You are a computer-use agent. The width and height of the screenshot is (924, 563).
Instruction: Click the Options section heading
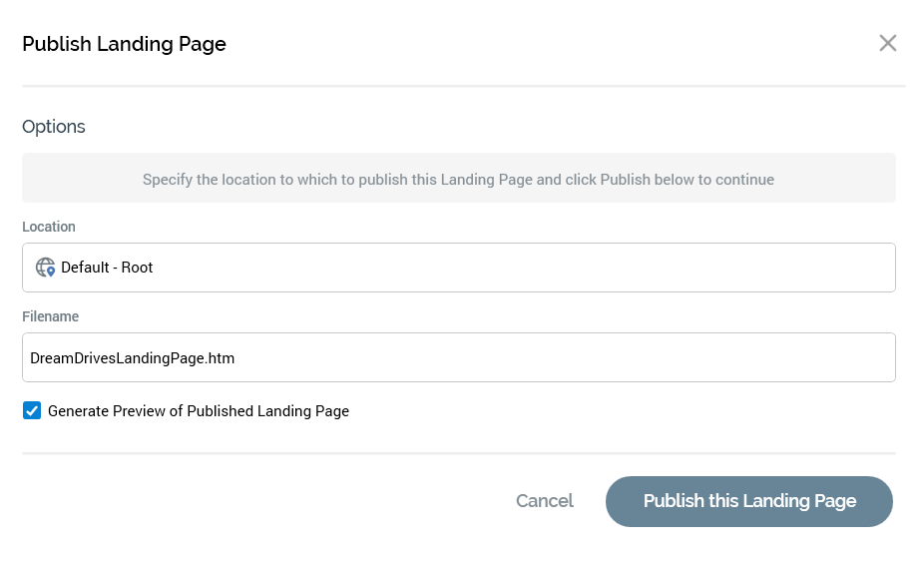54,127
